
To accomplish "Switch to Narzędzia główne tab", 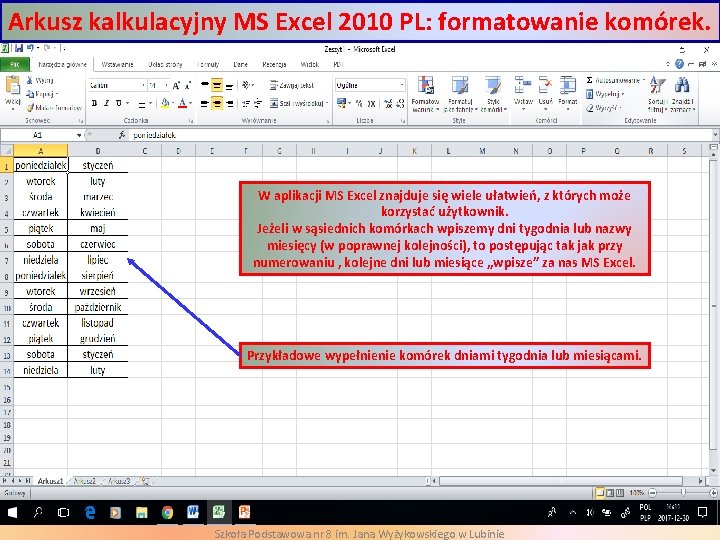I will coord(62,64).
